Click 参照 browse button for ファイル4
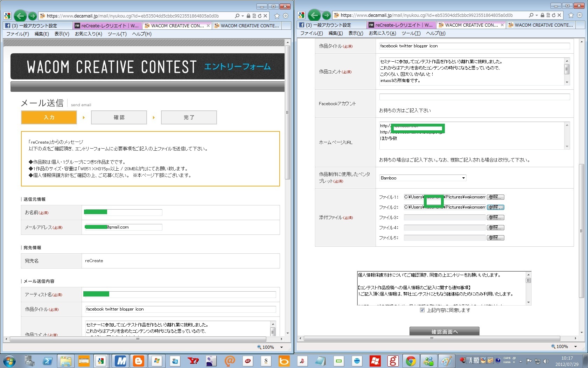The image size is (588, 368). coord(495,227)
